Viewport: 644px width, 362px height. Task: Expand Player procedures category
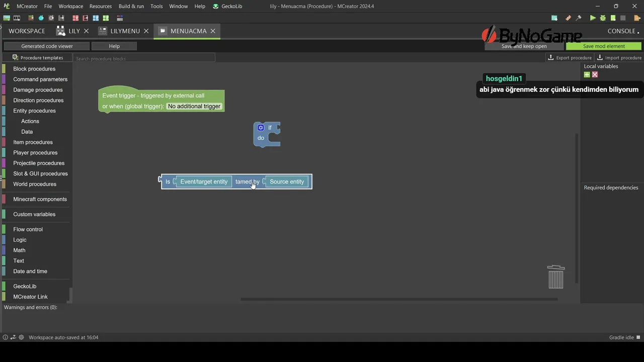(x=35, y=153)
